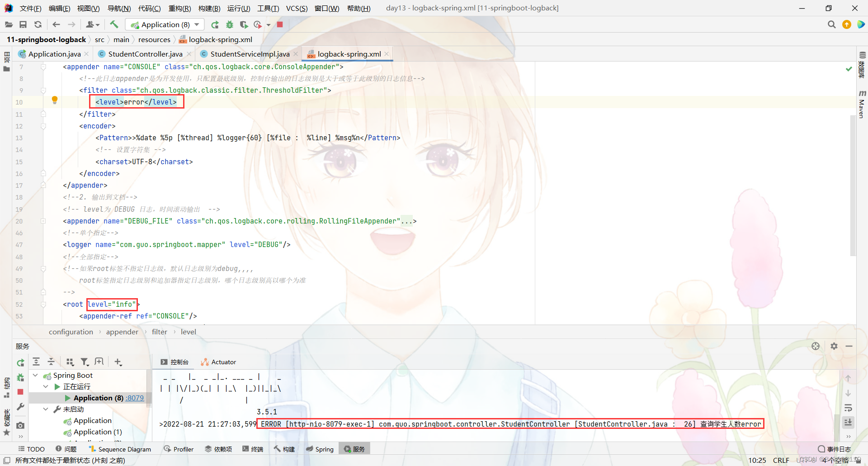Screen dimensions: 868x466
Task: Click the resources breadcrumb in navigation bar
Action: (154, 39)
